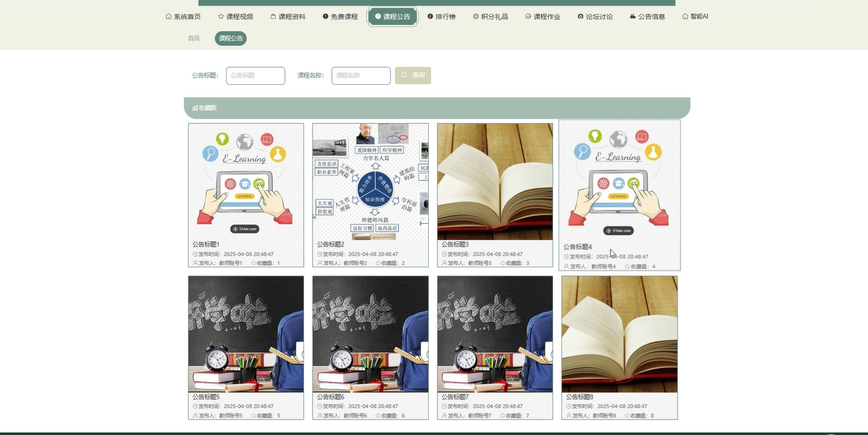Click the title text 公告标题3
868x435 pixels.
(455, 245)
